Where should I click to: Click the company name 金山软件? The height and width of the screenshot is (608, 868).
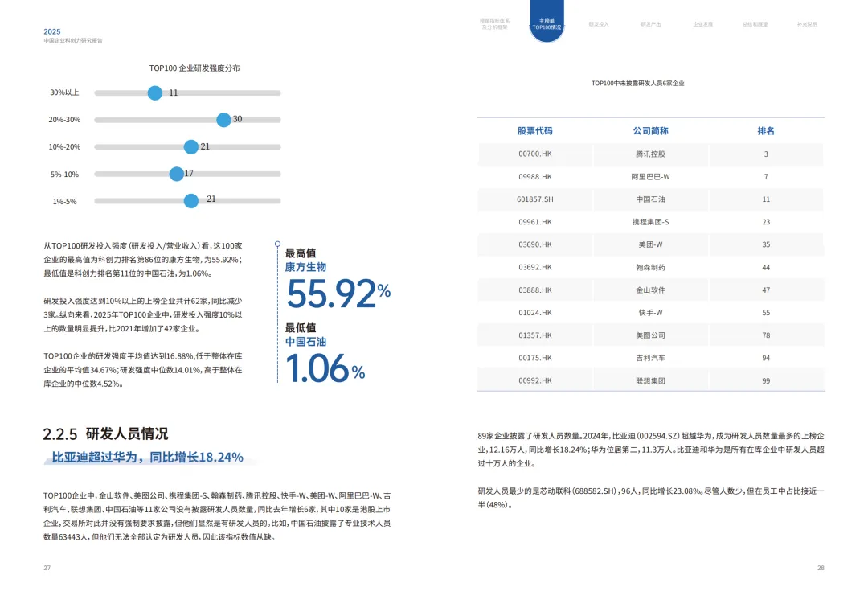(x=650, y=290)
